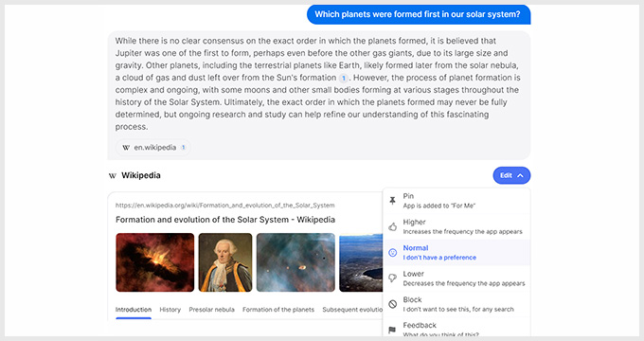644x341 pixels.
Task: Click the chevron arrow on Edit button
Action: [520, 175]
